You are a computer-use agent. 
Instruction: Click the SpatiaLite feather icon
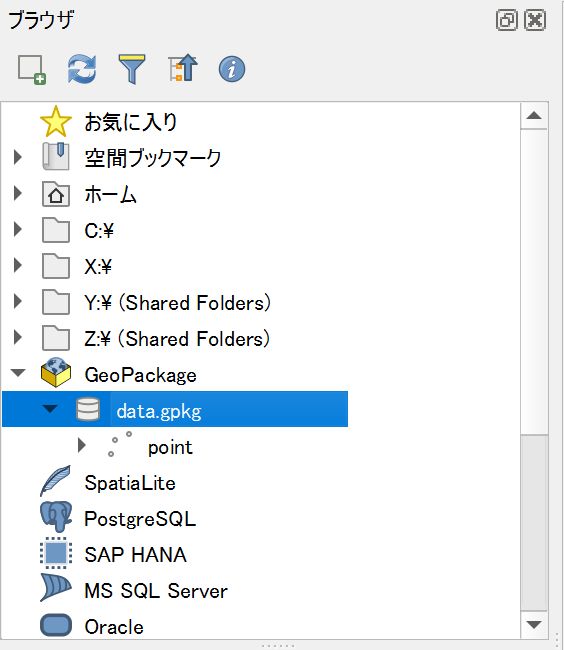point(56,481)
